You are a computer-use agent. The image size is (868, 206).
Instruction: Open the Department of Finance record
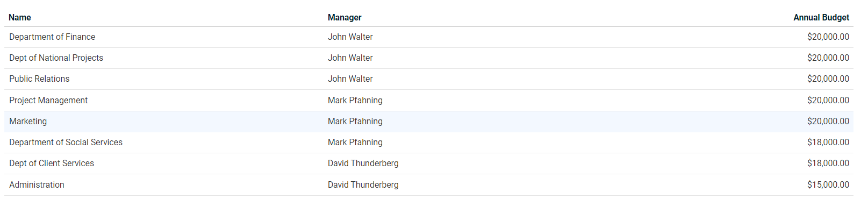(x=428, y=37)
